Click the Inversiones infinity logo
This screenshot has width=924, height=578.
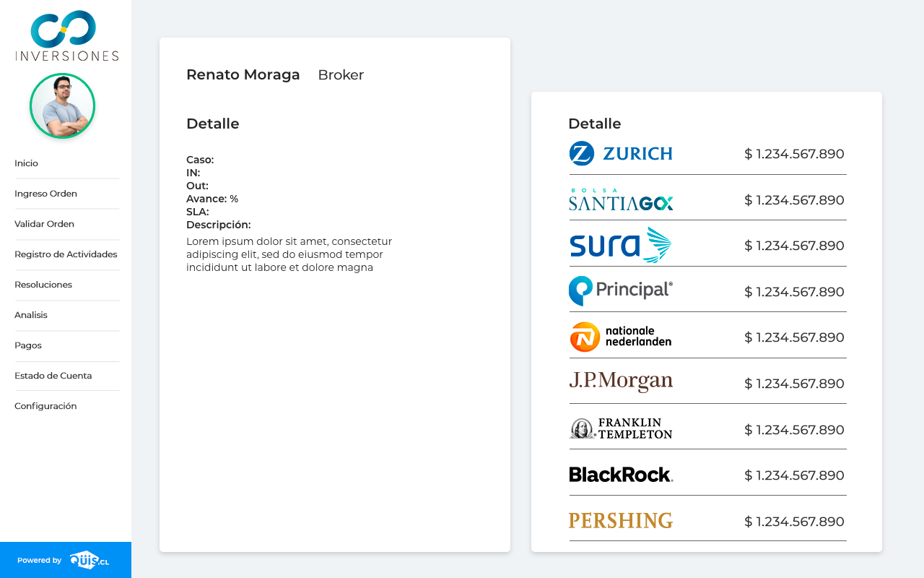66,35
